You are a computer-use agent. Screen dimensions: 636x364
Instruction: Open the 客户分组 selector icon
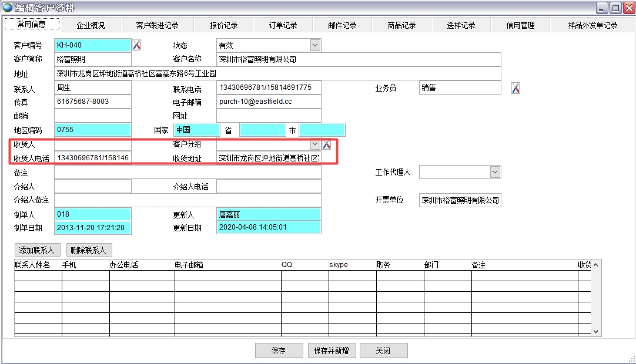point(327,144)
